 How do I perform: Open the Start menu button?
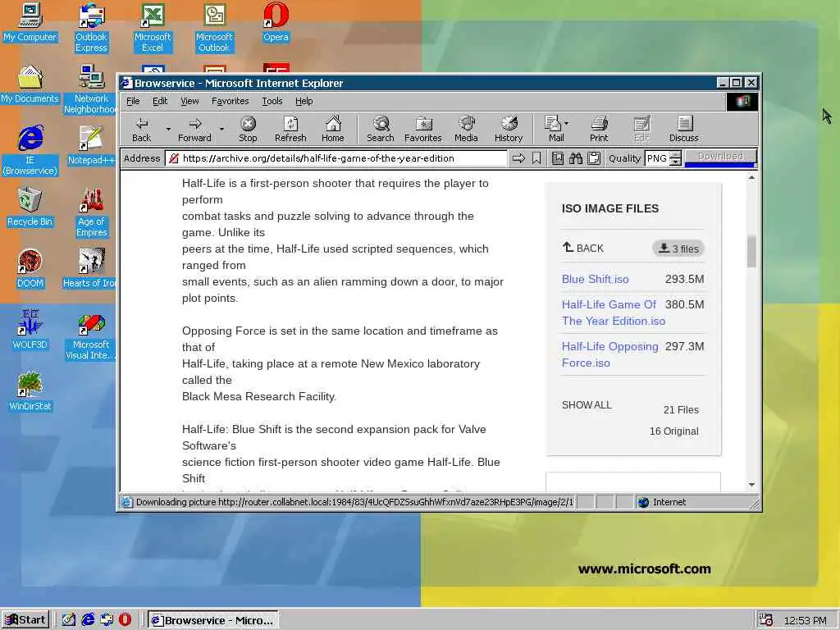pyautogui.click(x=25, y=620)
